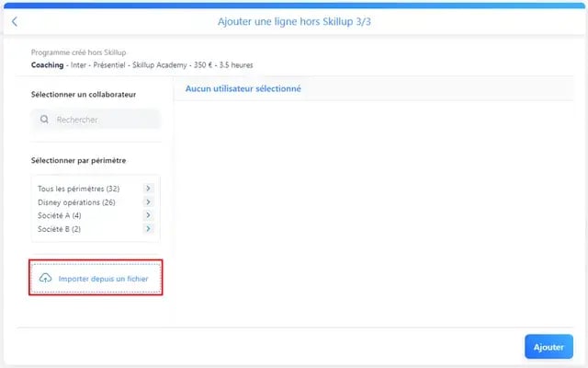Click the Coaching program description line
This screenshot has width=588, height=368.
click(141, 65)
